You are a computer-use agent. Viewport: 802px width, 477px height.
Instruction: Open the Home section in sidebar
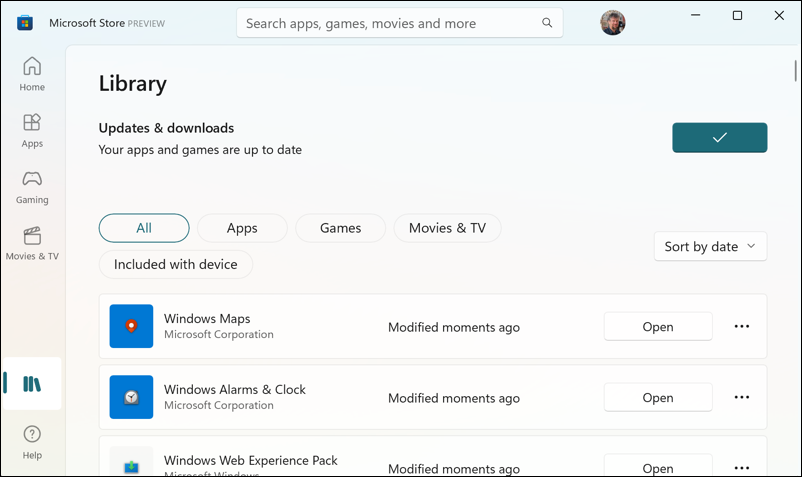32,74
